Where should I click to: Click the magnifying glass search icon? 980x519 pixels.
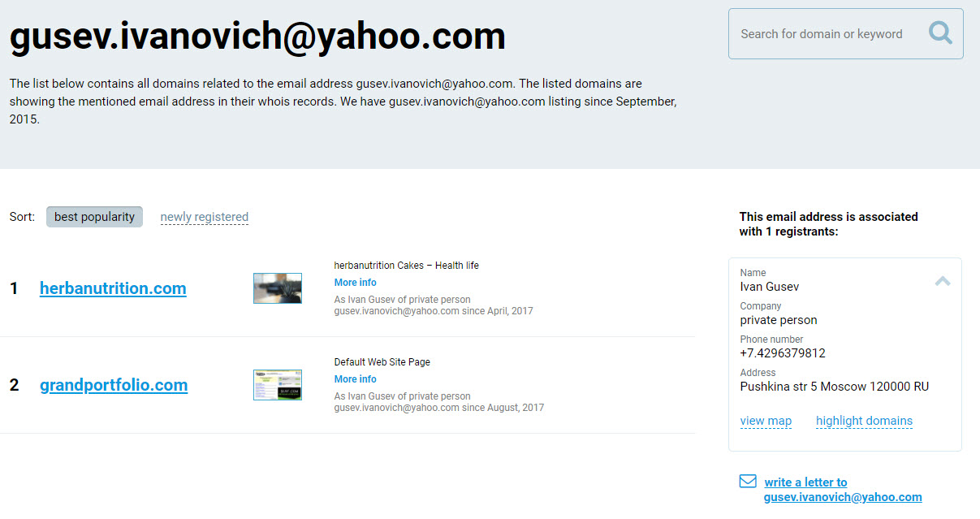click(940, 33)
